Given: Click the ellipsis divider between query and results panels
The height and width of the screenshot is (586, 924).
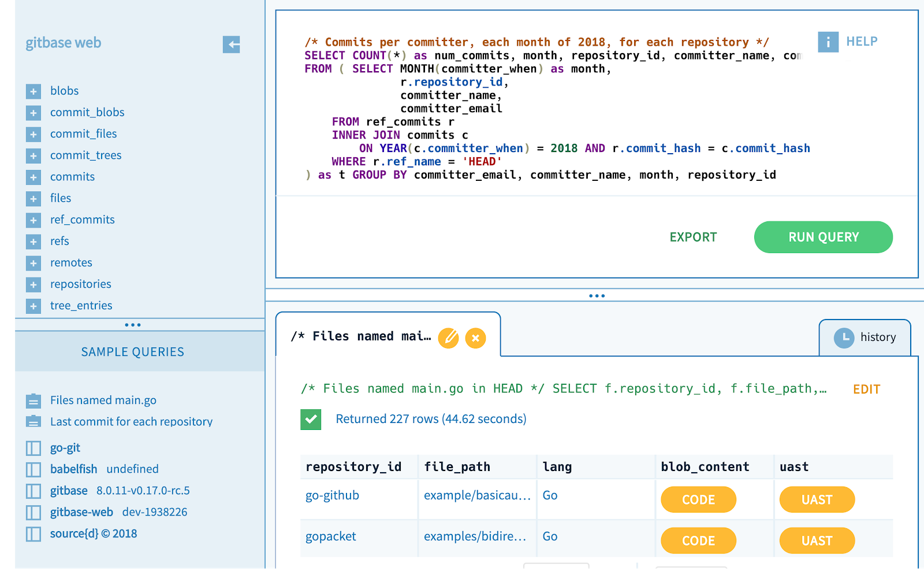Looking at the screenshot, I should click(x=597, y=295).
